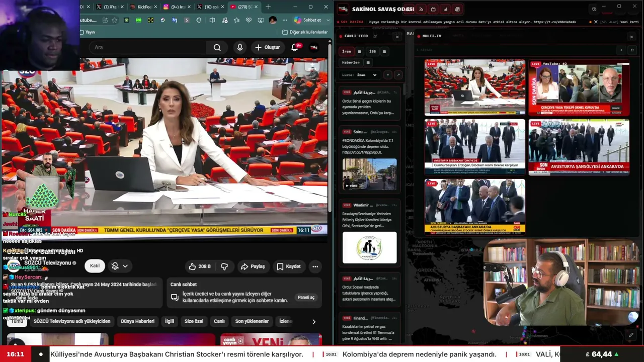This screenshot has height=362, width=644.
Task: Add a list with the plus button in Canlı Feed
Action: pos(387,75)
